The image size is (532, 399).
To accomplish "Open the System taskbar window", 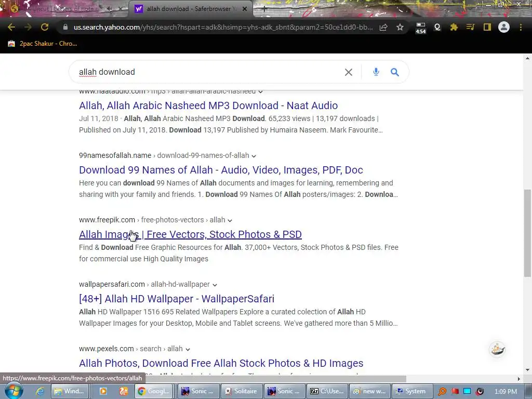I will pos(412,391).
